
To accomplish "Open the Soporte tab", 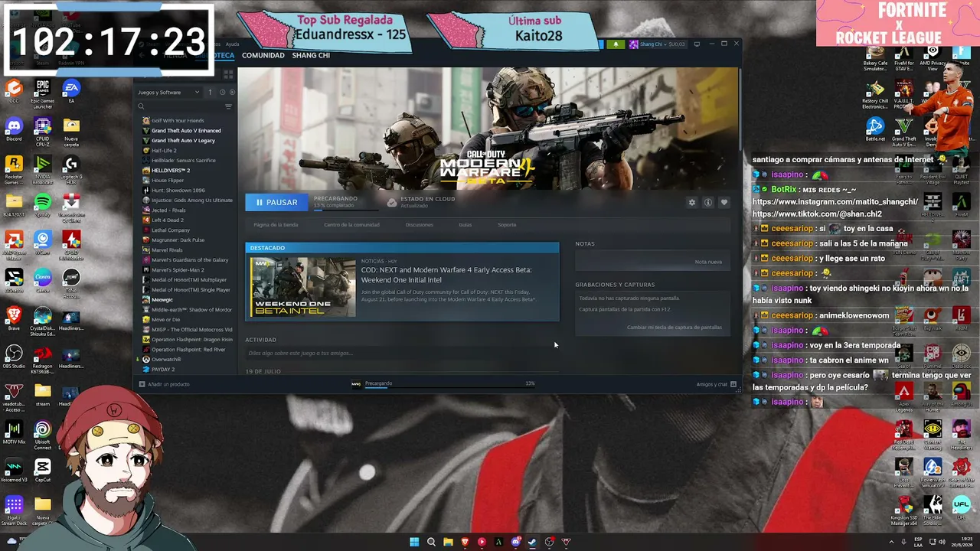I will point(507,225).
